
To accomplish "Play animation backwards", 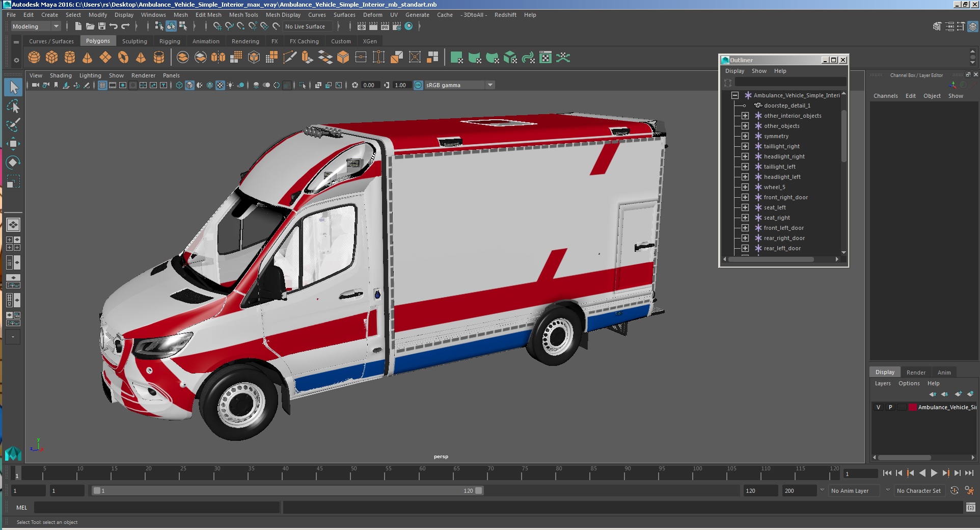I will (922, 473).
